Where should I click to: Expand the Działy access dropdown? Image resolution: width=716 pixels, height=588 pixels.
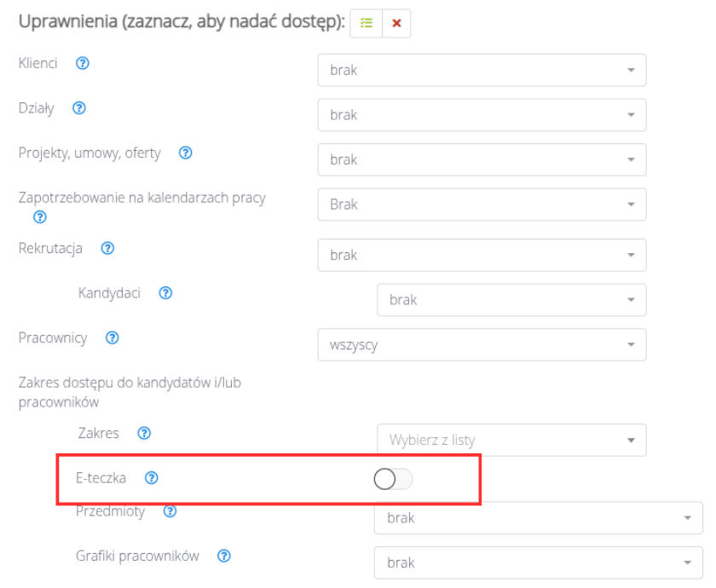click(x=482, y=114)
